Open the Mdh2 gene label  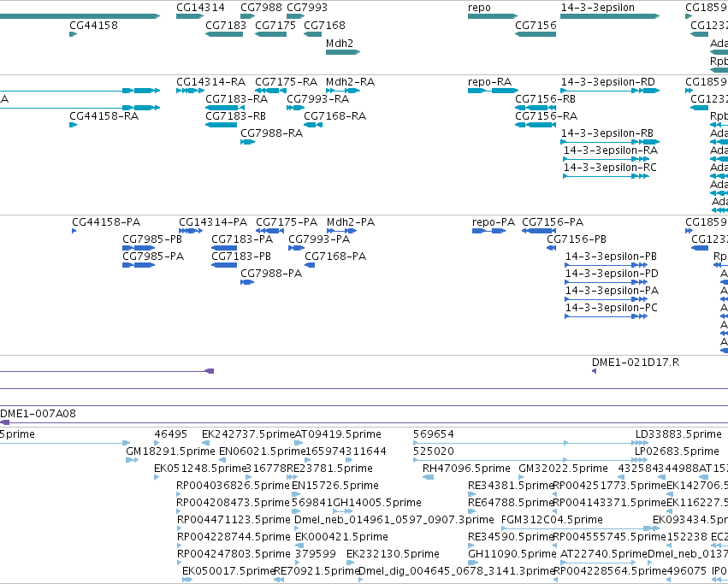click(x=340, y=43)
